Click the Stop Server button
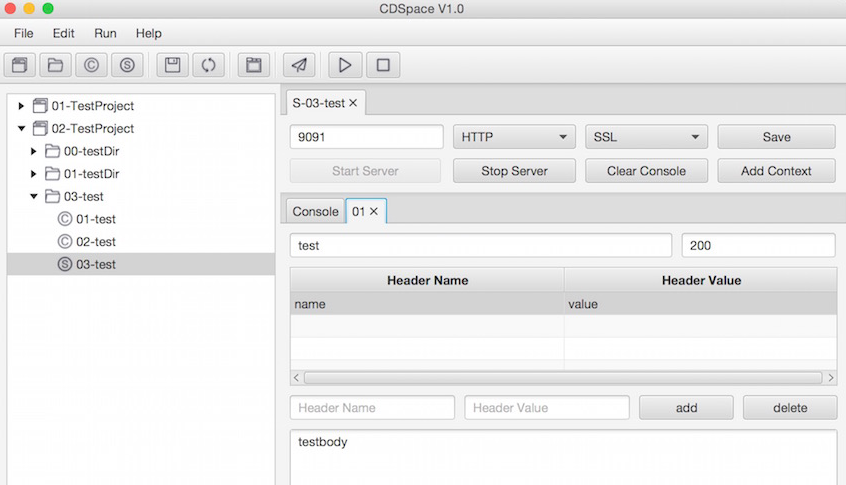 tap(514, 171)
